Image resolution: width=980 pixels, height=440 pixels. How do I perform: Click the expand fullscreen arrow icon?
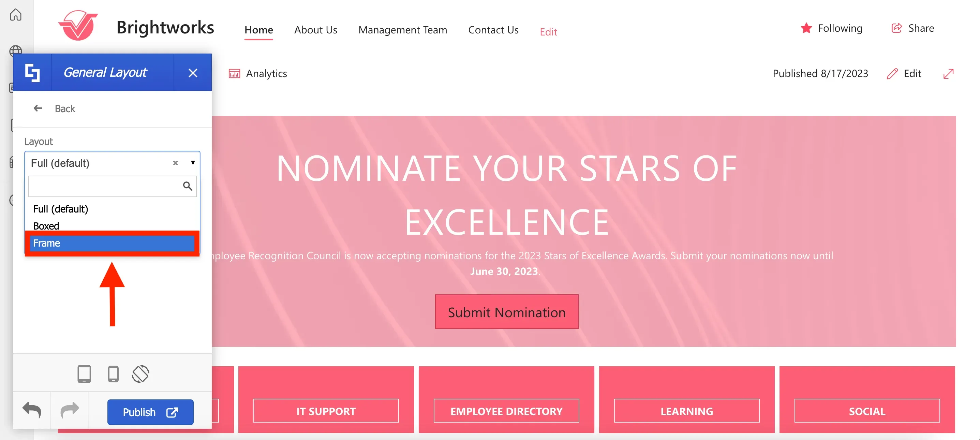click(948, 73)
